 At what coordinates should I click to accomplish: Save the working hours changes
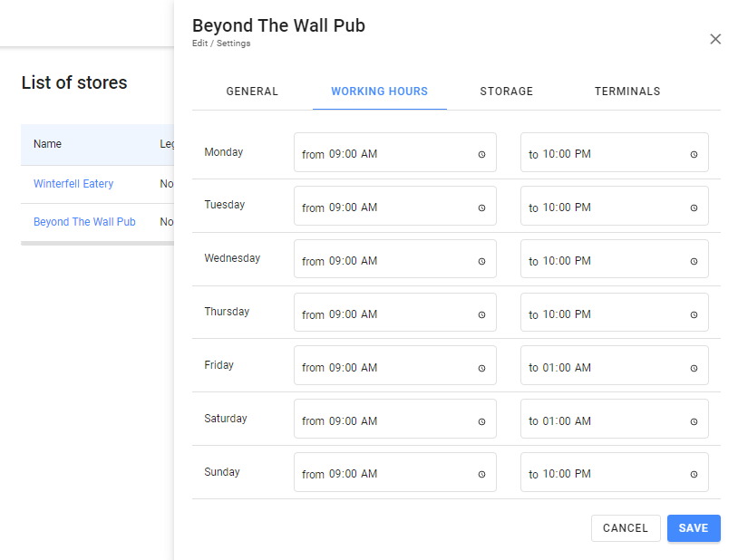pos(694,528)
